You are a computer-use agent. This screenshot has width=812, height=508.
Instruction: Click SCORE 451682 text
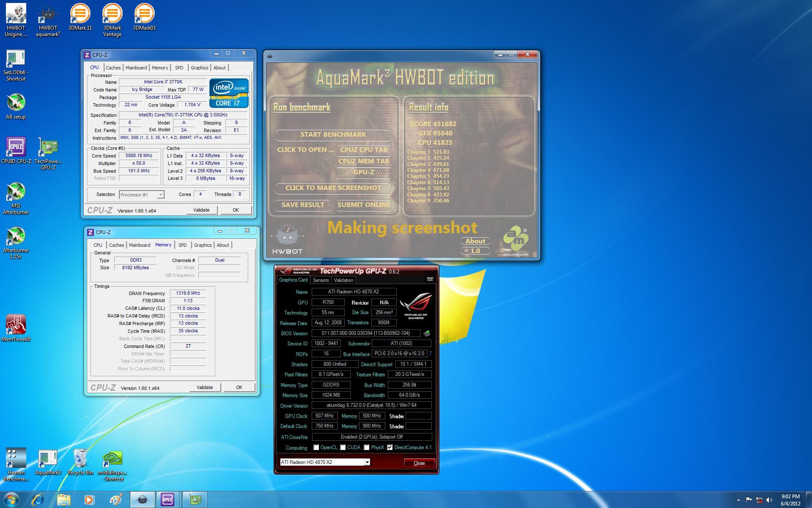click(433, 124)
